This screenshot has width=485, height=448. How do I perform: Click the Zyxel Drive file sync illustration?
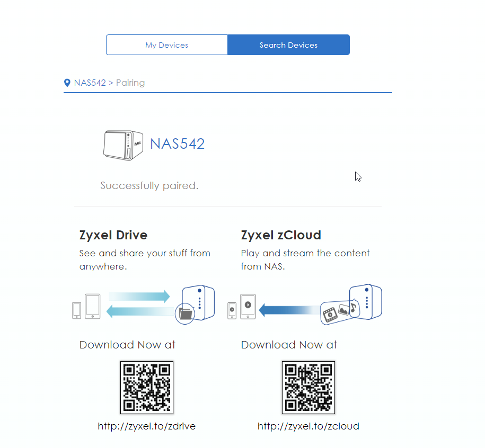[x=143, y=304]
